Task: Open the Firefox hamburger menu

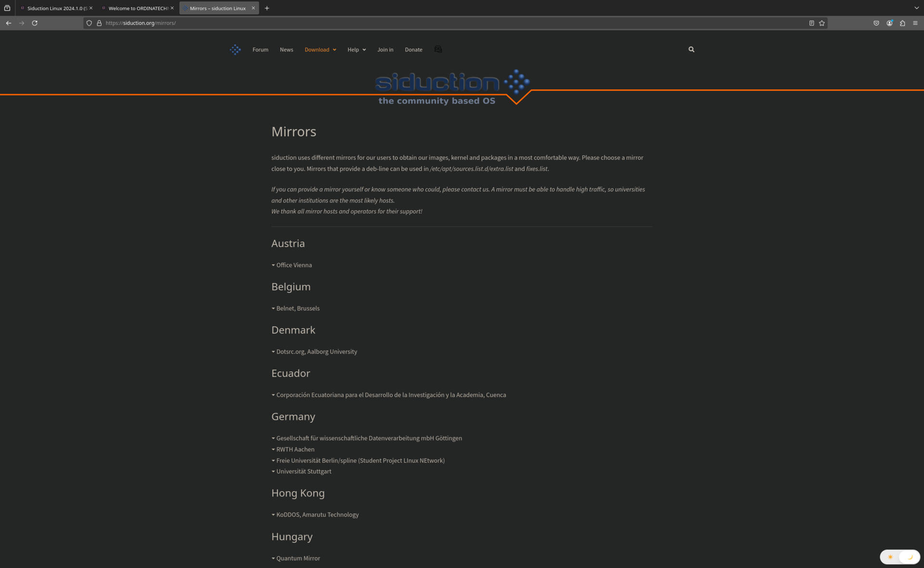Action: [915, 23]
